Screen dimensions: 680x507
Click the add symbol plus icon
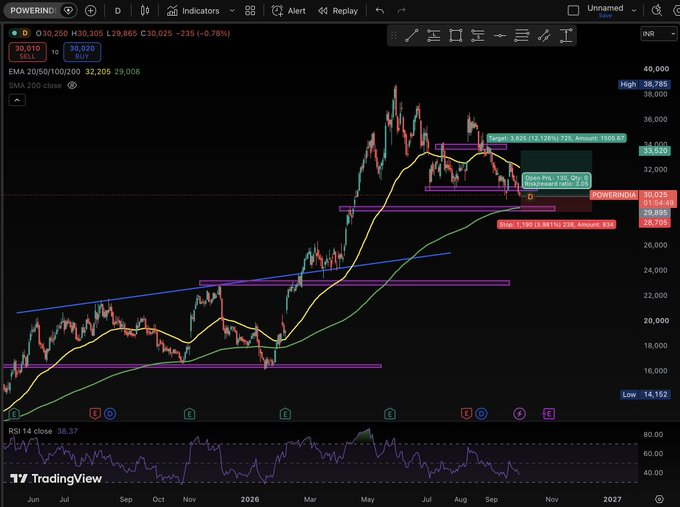(91, 11)
